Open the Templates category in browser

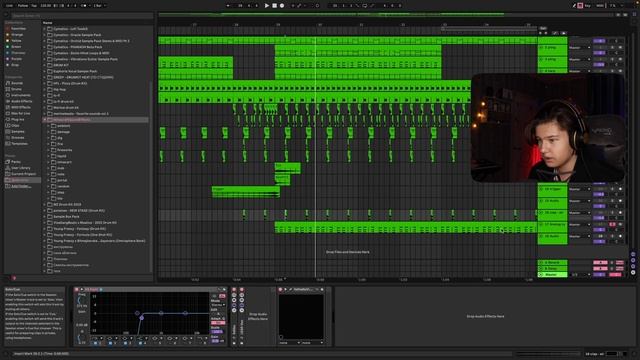[19, 144]
